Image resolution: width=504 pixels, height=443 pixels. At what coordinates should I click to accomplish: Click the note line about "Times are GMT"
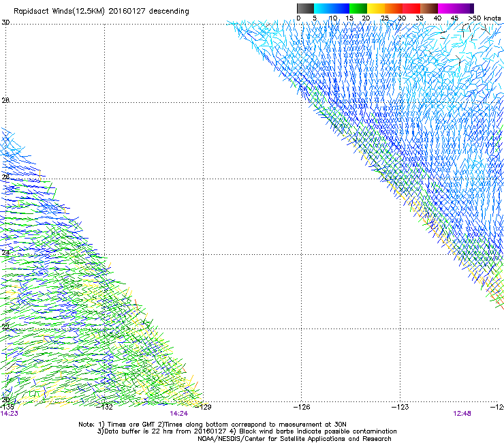coord(212,425)
